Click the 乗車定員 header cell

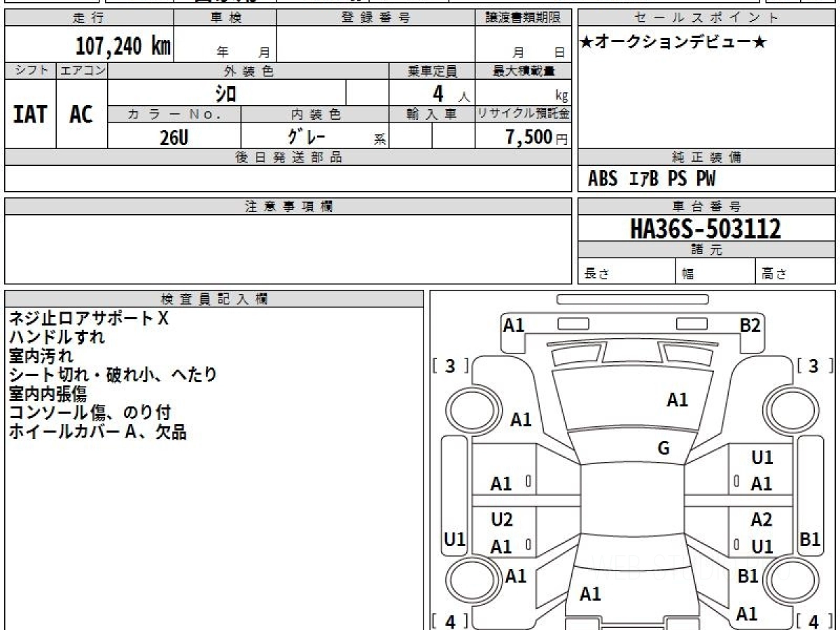pos(432,71)
